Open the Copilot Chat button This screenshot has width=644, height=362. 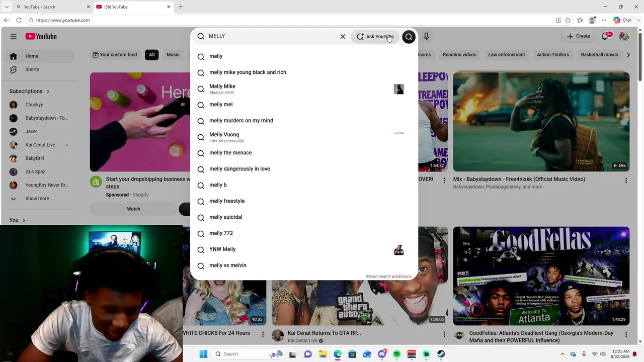pyautogui.click(x=622, y=20)
